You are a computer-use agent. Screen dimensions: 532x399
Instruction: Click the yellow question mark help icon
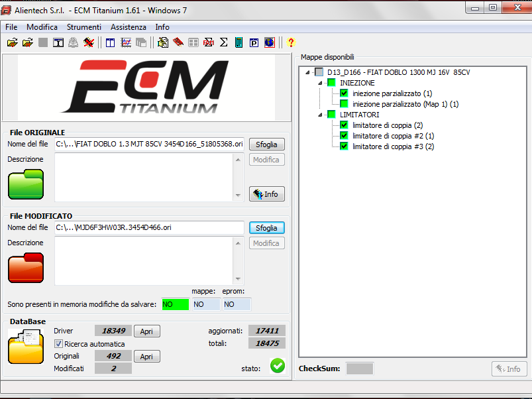[x=291, y=42]
